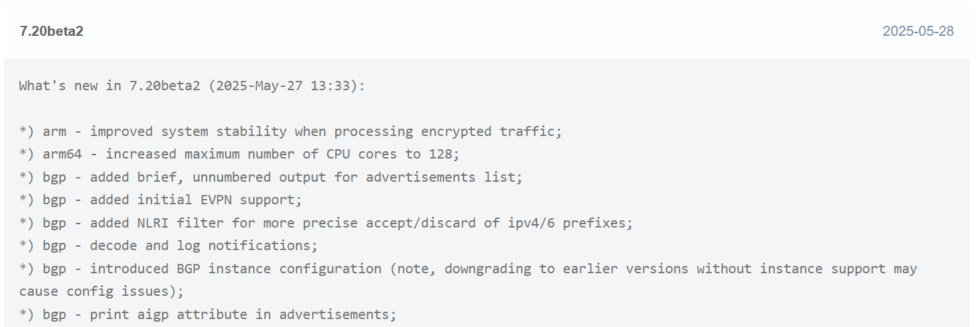Click the number 128 in arm64 entry
Image resolution: width=980 pixels, height=327 pixels.
(x=441, y=155)
